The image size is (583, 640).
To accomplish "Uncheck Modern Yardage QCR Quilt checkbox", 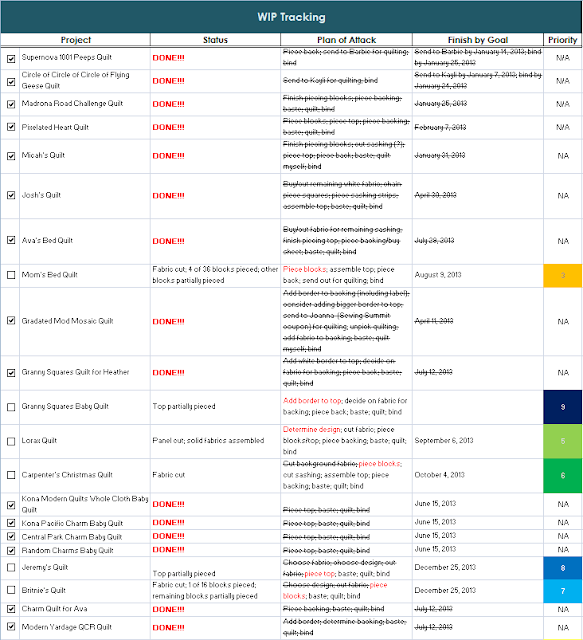I will click(x=11, y=627).
